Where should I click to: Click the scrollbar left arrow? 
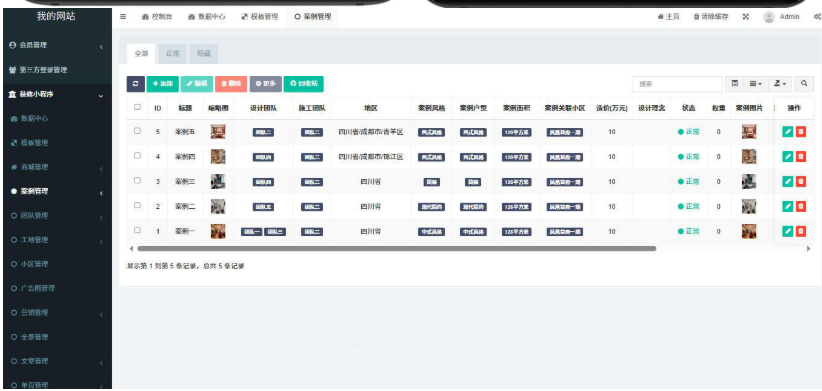131,248
